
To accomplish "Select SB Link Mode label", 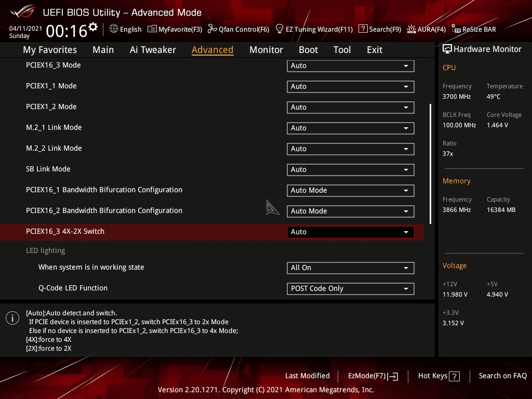I will [x=48, y=169].
